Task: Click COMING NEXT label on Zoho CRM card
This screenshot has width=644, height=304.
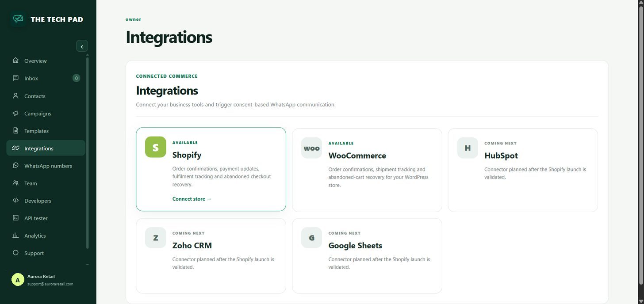Action: (x=188, y=233)
